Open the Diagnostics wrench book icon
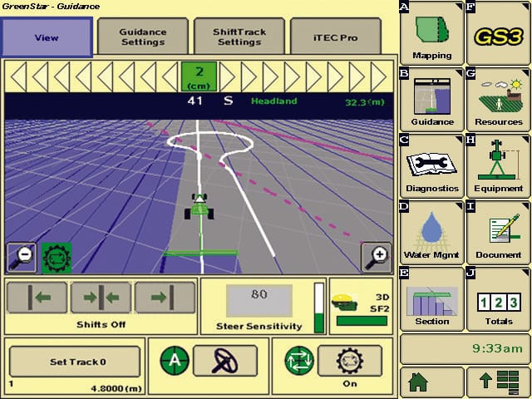Image resolution: width=532 pixels, height=399 pixels. click(431, 165)
